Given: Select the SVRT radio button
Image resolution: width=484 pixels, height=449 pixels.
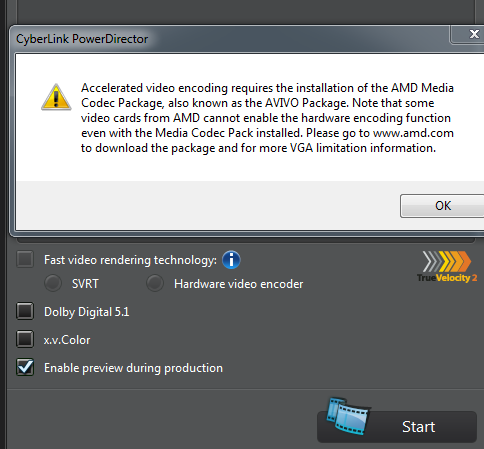Looking at the screenshot, I should coord(53,283).
